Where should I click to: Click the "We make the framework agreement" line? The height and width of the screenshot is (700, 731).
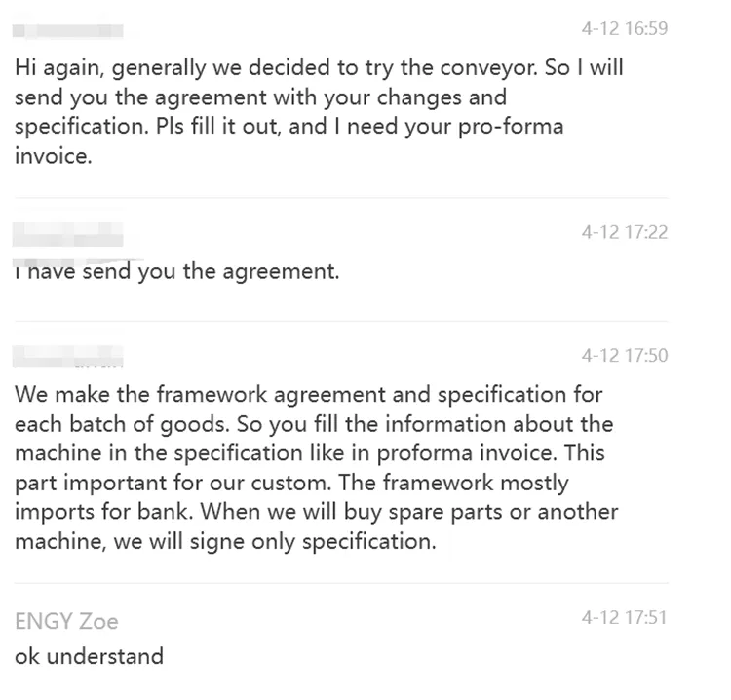[x=309, y=395]
